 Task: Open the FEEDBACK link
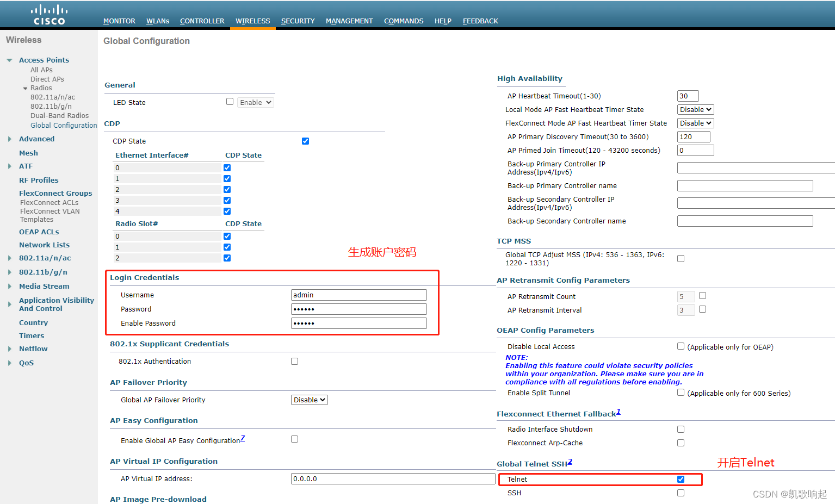click(480, 21)
